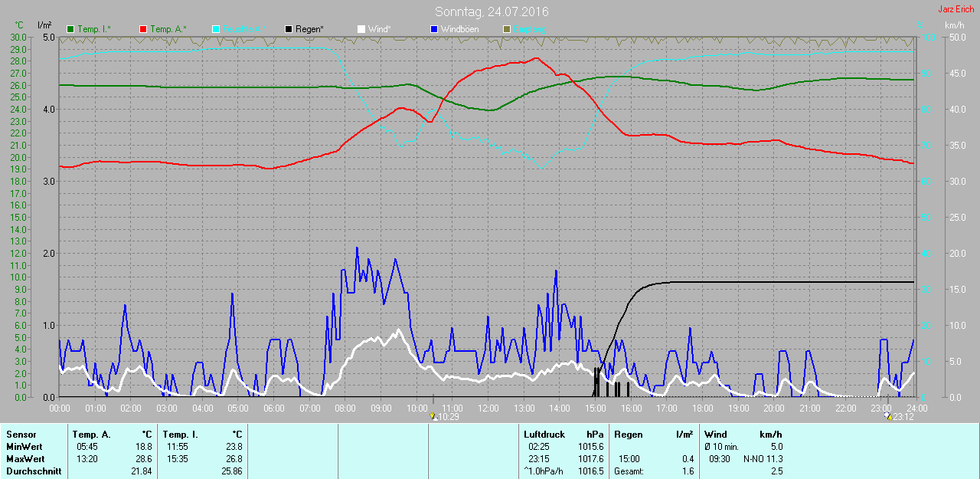
Task: Click the 10:29 marker icon on timeline
Action: point(433,416)
